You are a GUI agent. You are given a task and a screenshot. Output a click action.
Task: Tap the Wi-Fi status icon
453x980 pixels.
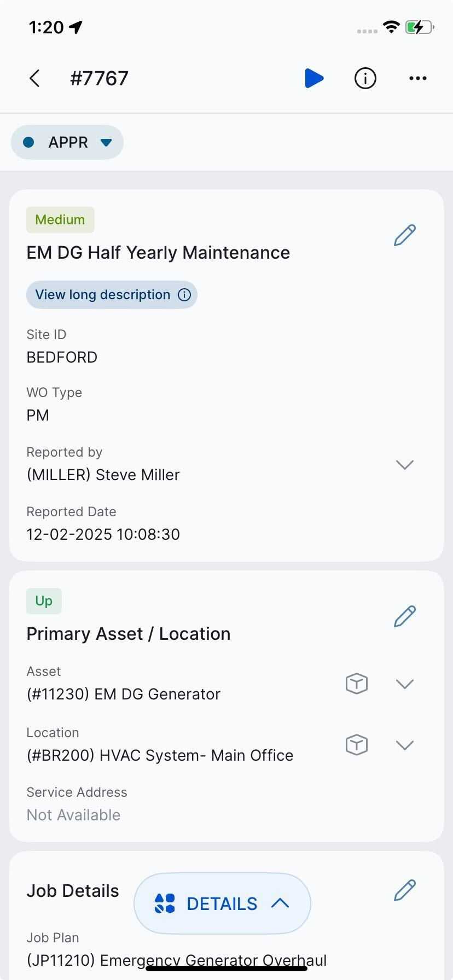[x=391, y=27]
